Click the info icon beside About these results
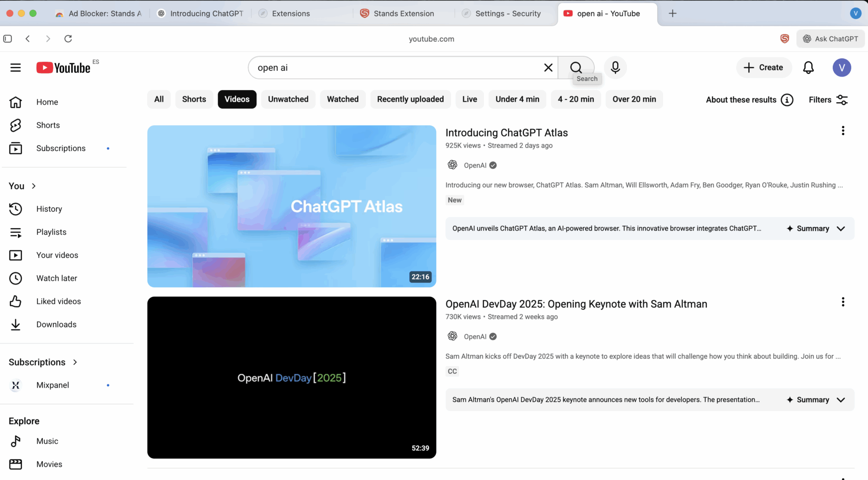 click(x=787, y=100)
